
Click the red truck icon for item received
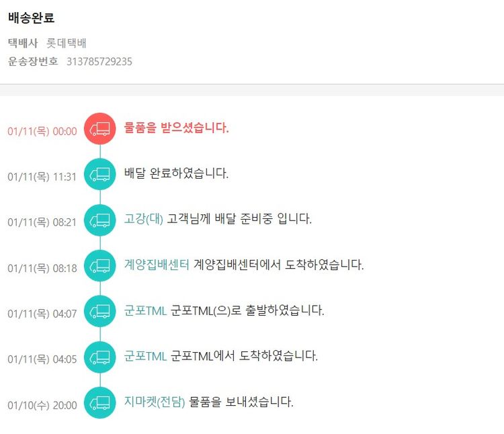click(100, 128)
